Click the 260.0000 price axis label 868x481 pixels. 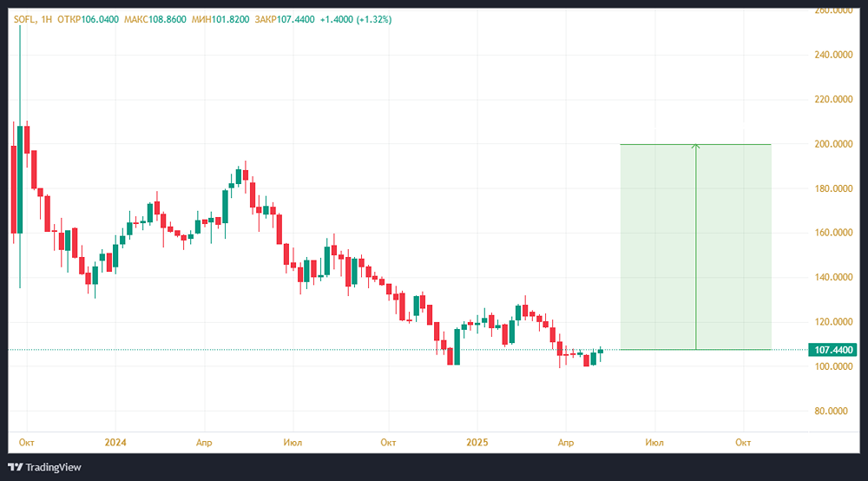[832, 10]
